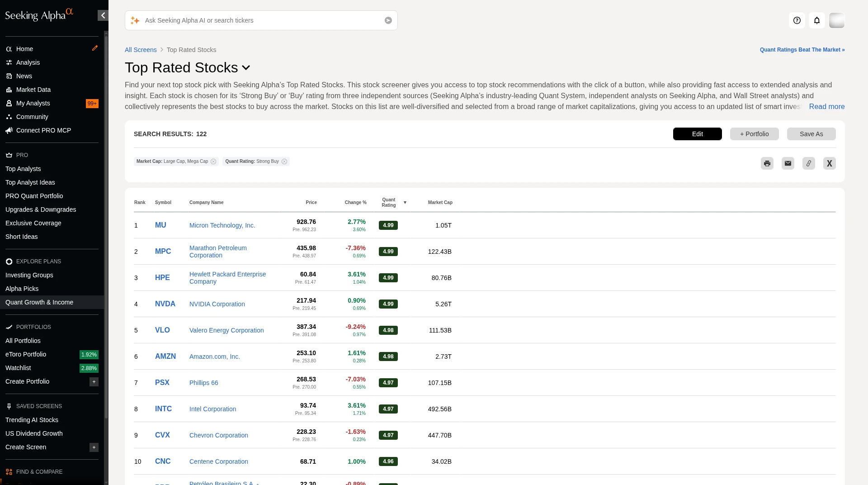Remove the Market Cap filter chip
Viewport: 868px width, 485px height.
tap(213, 162)
